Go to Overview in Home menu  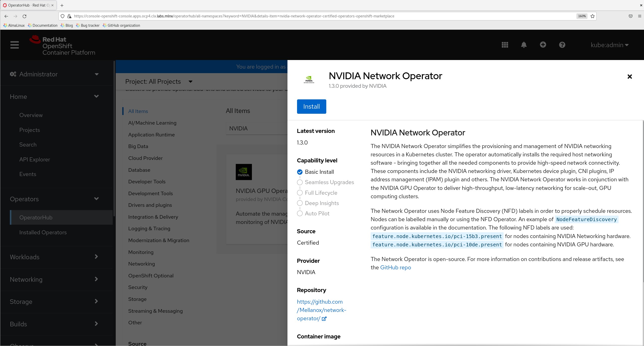[31, 115]
